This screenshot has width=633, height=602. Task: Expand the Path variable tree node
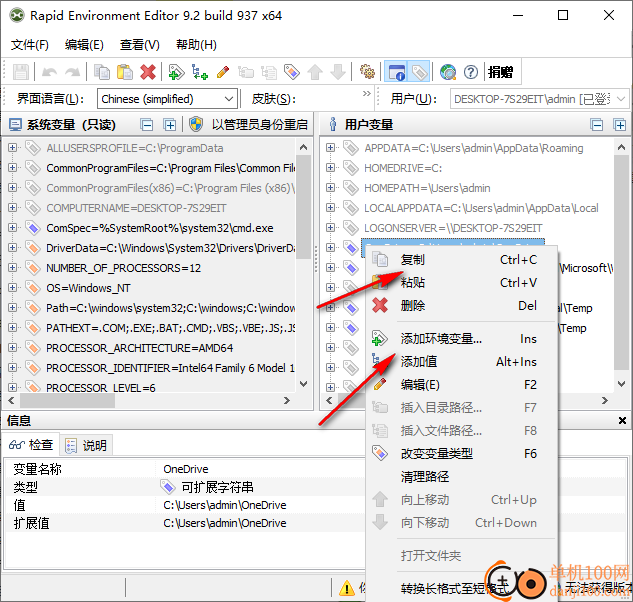click(12, 308)
